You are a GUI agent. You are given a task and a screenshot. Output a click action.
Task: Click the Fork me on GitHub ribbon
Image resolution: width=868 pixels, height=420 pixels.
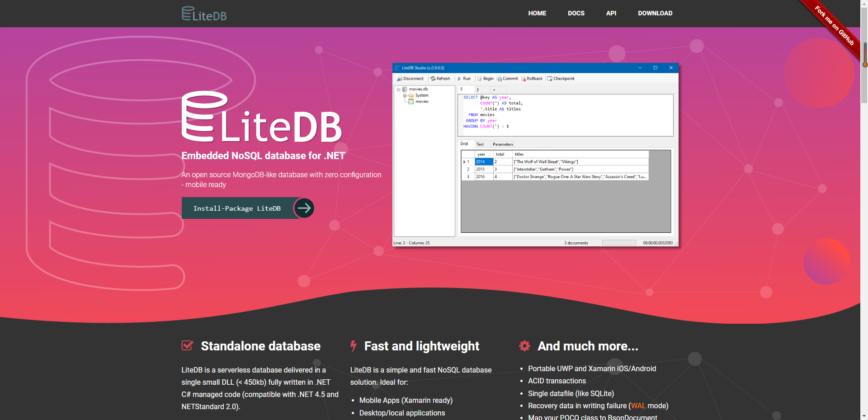pos(834,26)
